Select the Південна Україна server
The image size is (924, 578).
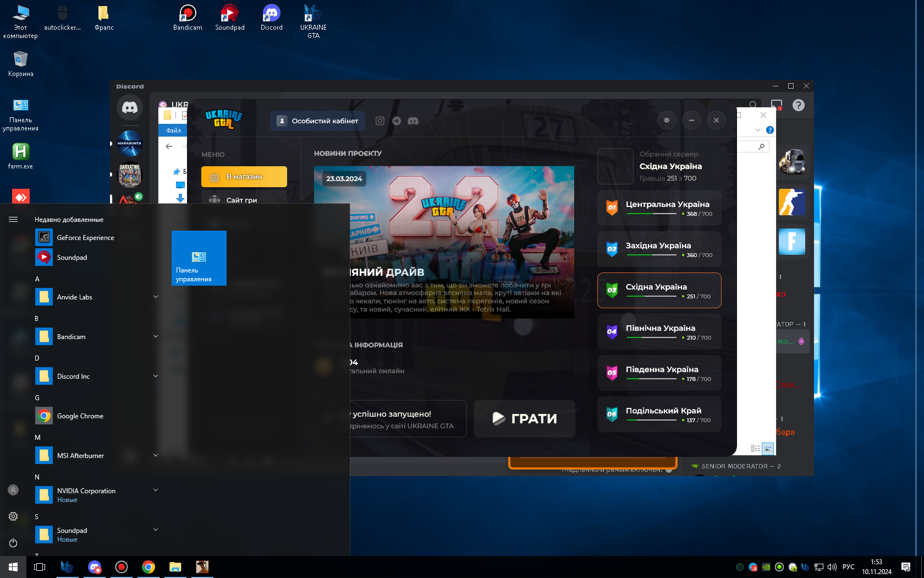(x=659, y=373)
